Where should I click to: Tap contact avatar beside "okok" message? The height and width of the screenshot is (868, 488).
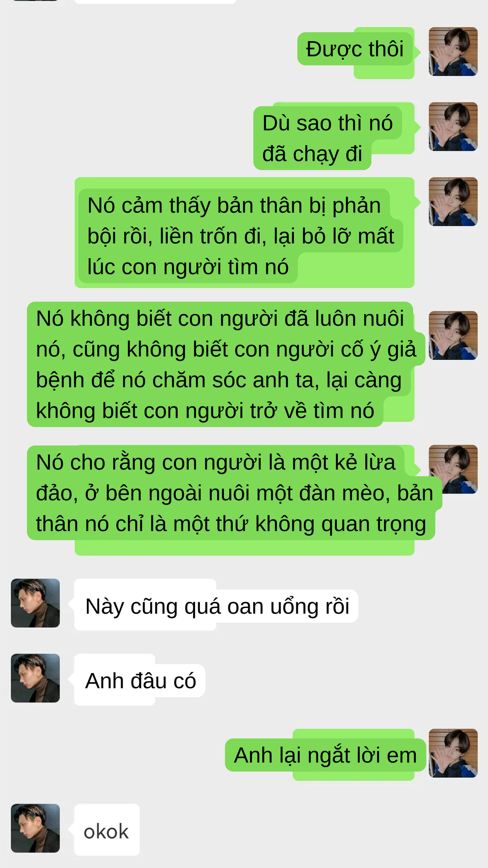35,828
